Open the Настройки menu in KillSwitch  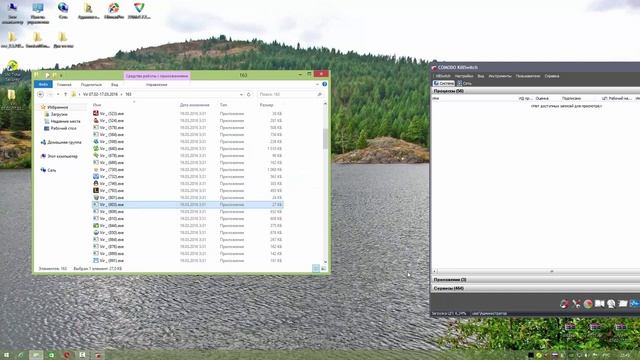pos(464,76)
